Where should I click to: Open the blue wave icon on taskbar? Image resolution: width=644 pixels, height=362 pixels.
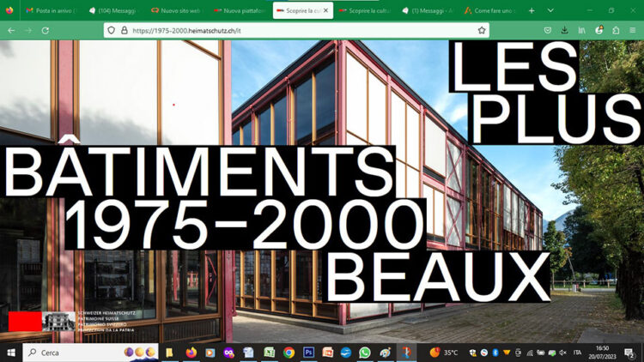click(x=346, y=353)
